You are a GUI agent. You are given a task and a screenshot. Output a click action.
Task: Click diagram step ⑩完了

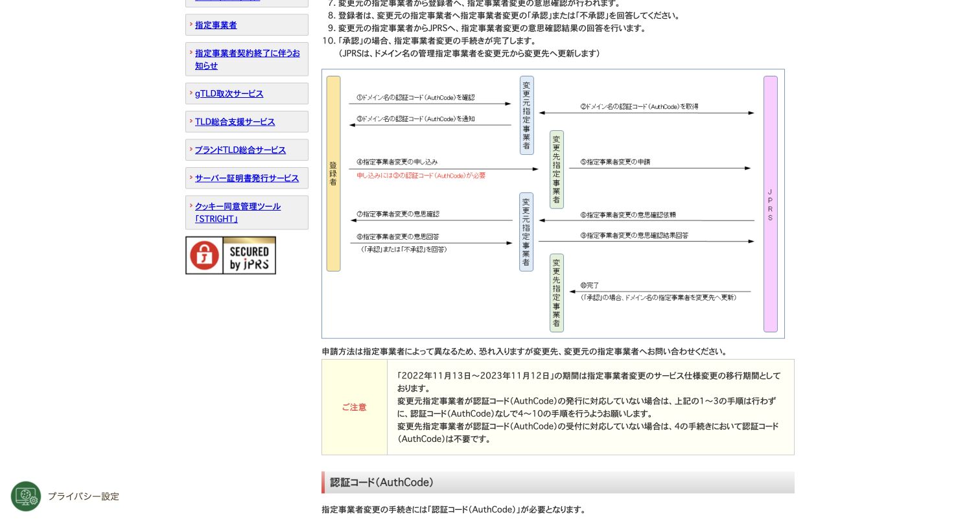(x=589, y=285)
